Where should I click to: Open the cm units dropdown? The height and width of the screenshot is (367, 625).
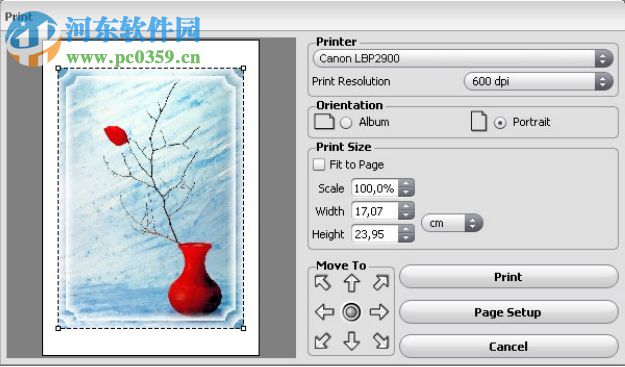[x=452, y=223]
